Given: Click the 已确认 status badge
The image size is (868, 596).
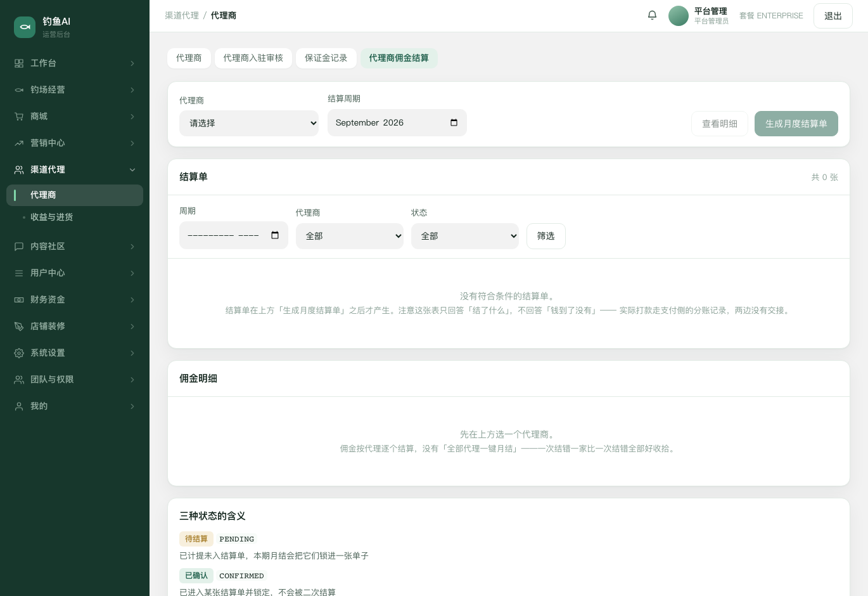Looking at the screenshot, I should pyautogui.click(x=196, y=576).
